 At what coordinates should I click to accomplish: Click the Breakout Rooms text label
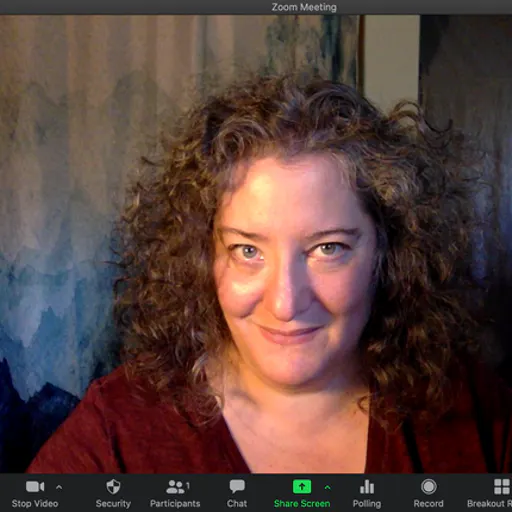(489, 503)
